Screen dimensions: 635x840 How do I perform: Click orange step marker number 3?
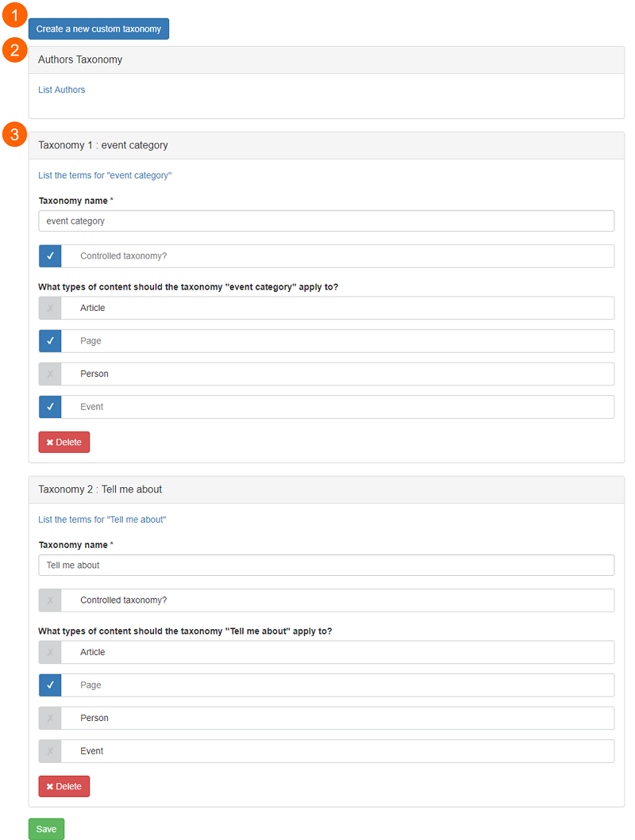tap(14, 134)
